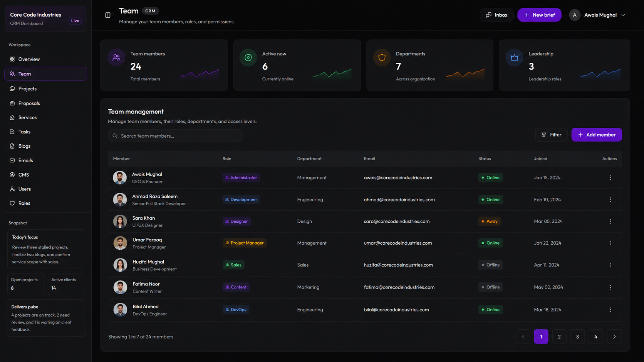Image resolution: width=644 pixels, height=362 pixels.
Task: Open actions menu for Bilal Ahmed
Action: 610,310
